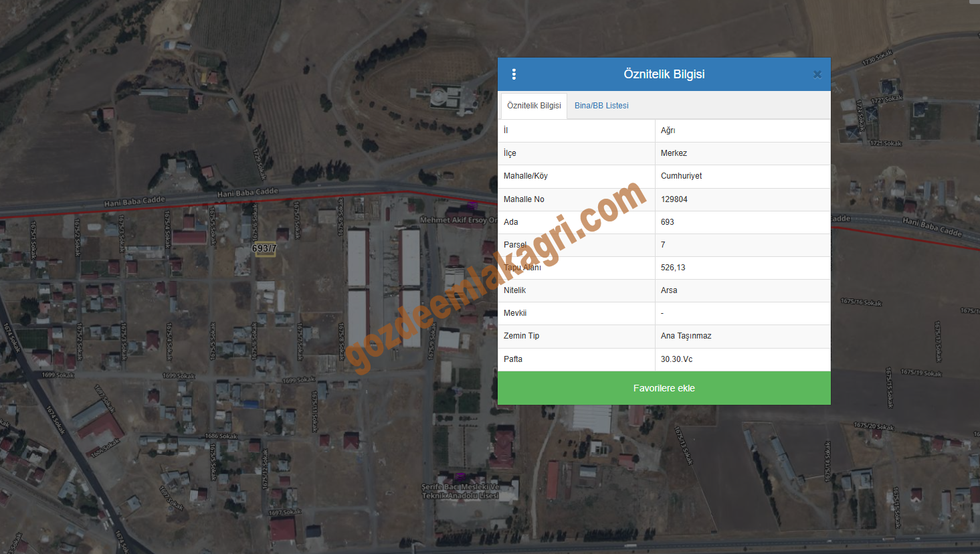
Task: Switch to the Bina/BB Listesi tab
Action: click(x=601, y=106)
